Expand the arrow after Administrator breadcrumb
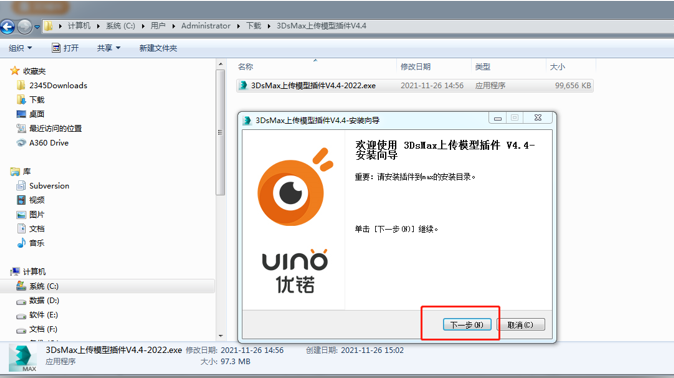The image size is (674, 378). tap(238, 26)
